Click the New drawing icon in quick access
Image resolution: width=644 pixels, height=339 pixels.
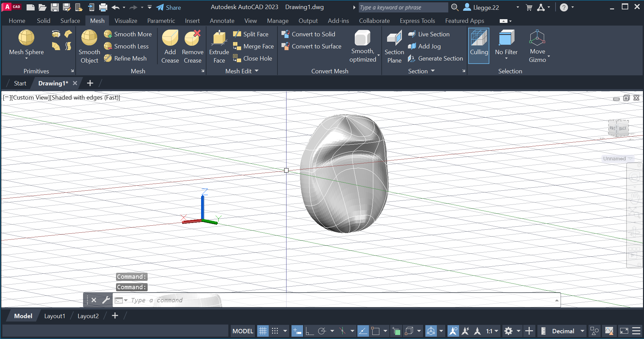pyautogui.click(x=30, y=7)
